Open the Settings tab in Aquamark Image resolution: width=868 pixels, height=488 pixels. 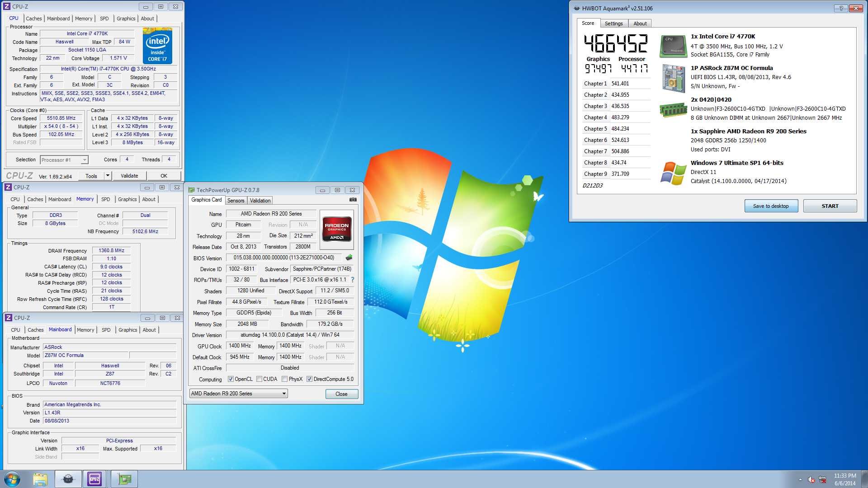(x=614, y=23)
